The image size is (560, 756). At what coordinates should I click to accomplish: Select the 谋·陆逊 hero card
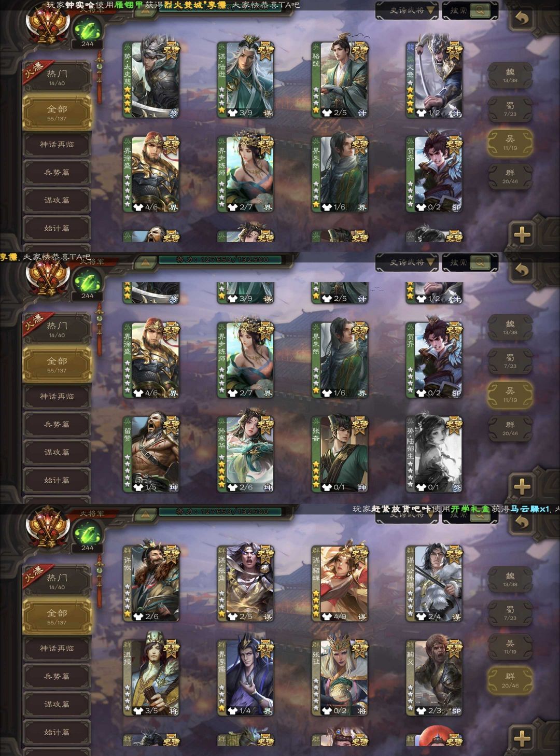[245, 80]
